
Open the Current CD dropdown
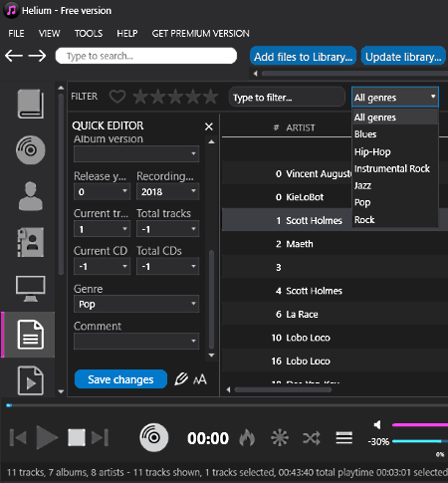[102, 266]
